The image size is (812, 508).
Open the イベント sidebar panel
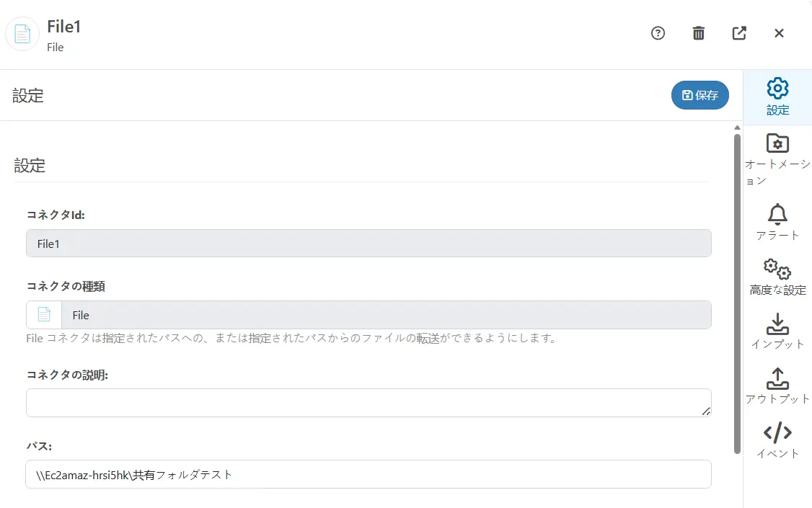777,441
